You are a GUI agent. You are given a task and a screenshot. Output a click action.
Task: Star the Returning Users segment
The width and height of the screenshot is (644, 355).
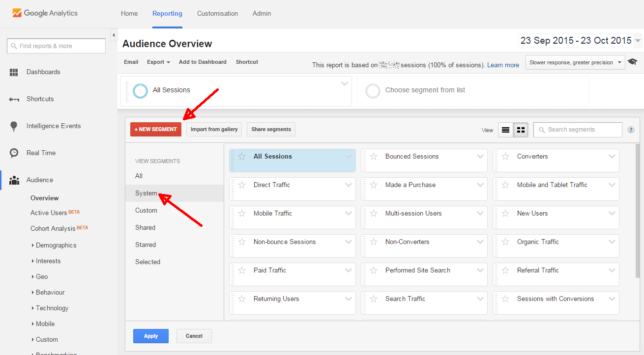[x=241, y=299]
